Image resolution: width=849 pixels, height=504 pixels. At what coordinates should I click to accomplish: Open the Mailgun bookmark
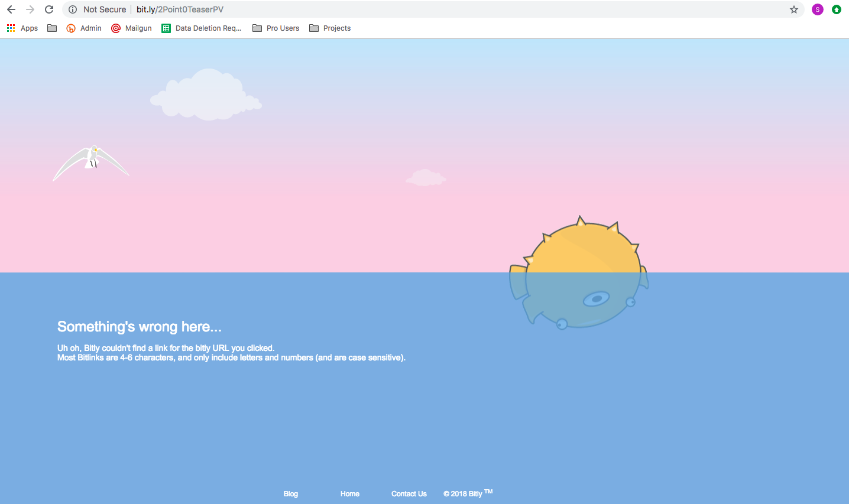point(131,28)
